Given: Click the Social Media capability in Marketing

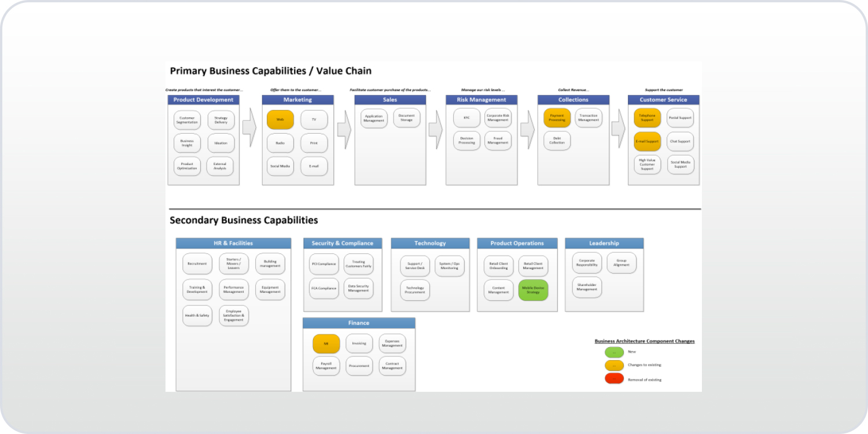Looking at the screenshot, I should (x=280, y=166).
